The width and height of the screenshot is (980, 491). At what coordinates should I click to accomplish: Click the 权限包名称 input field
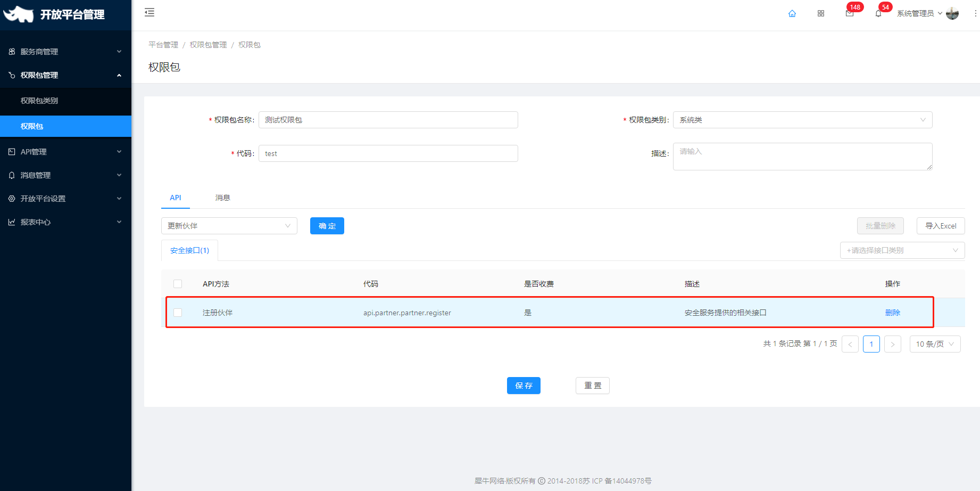(x=388, y=120)
